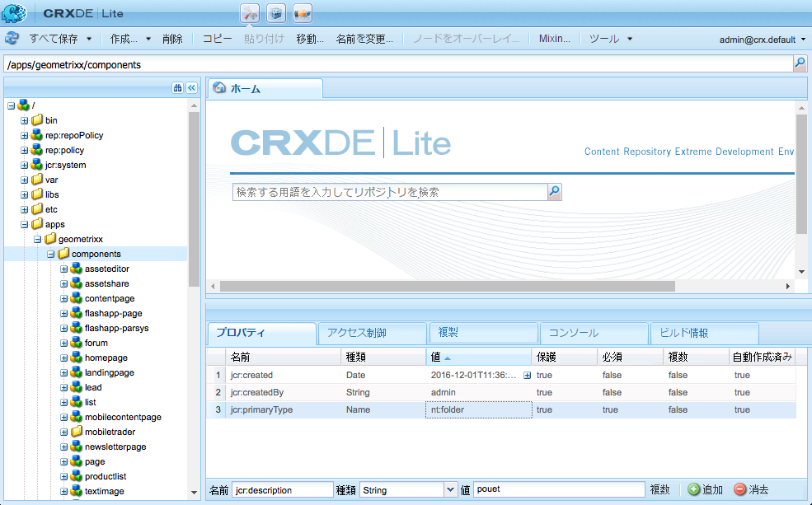The width and height of the screenshot is (812, 505).
Task: Click the binoculars icon in tree panel
Action: pos(177,87)
